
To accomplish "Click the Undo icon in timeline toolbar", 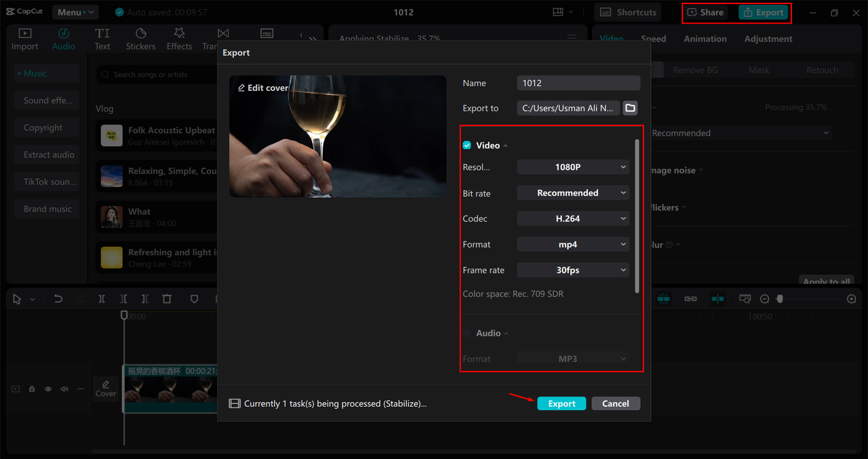I will pos(58,299).
